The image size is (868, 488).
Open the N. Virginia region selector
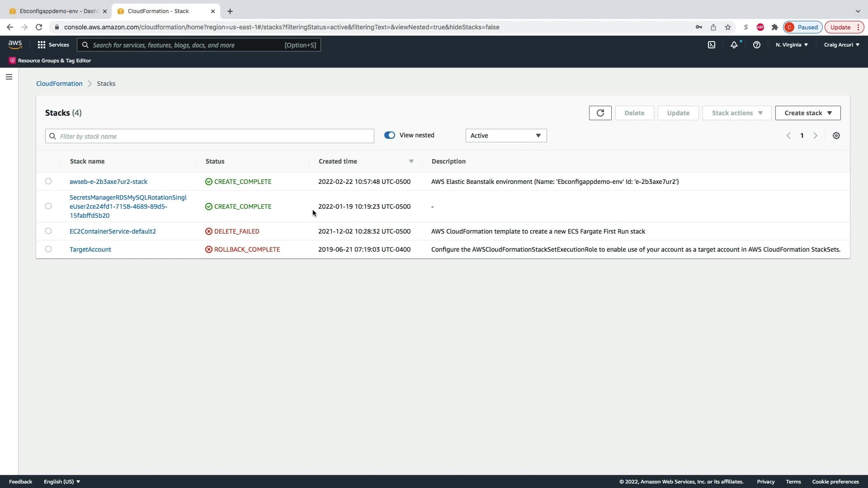tap(791, 45)
